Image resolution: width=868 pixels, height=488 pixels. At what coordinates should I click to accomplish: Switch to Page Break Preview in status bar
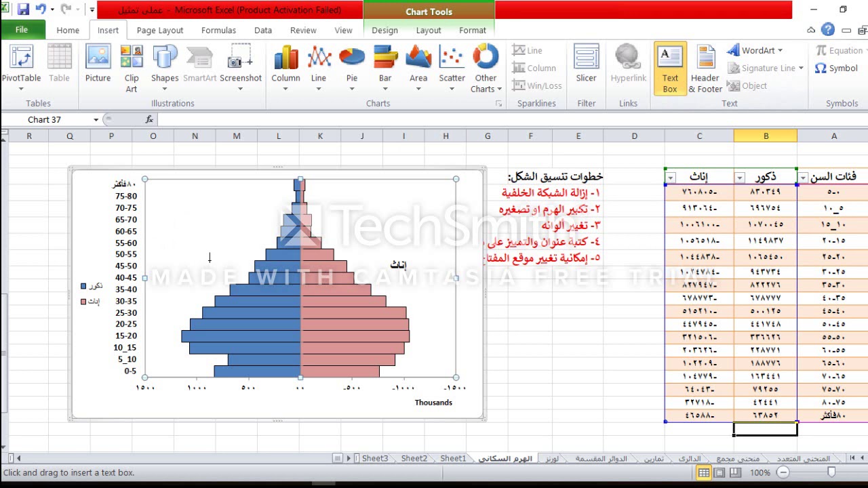(734, 472)
